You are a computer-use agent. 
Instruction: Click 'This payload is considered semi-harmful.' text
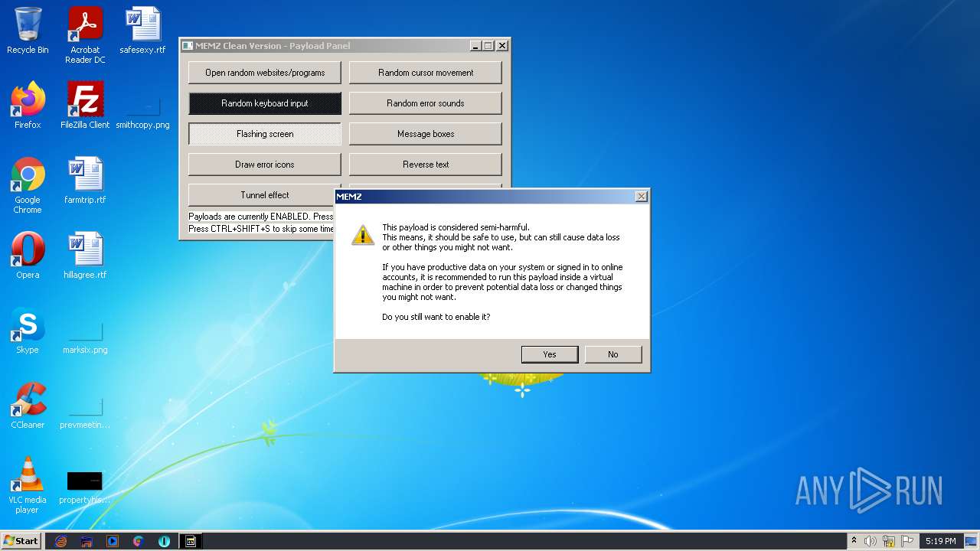(x=456, y=227)
